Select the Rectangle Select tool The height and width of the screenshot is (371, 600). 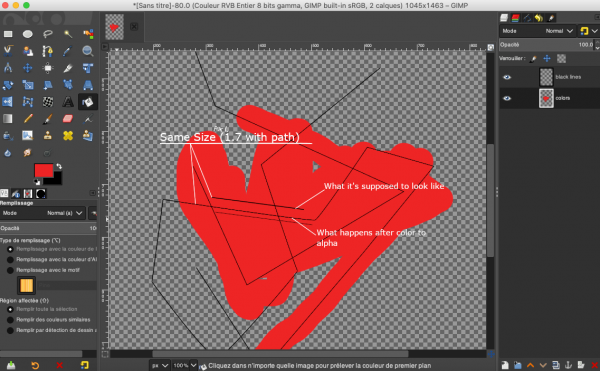(8, 34)
